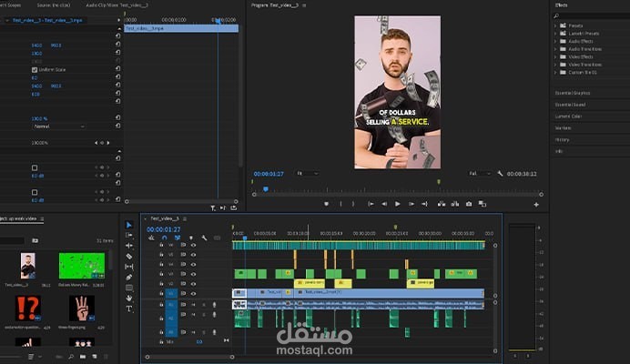Toggle insert sequences as nests icon
This screenshot has height=364, width=630.
point(151,238)
